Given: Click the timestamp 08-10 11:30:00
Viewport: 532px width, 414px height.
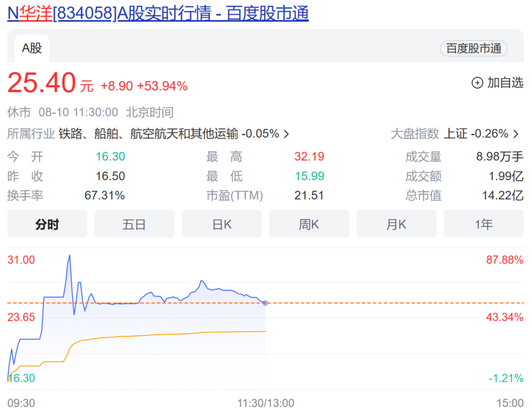Looking at the screenshot, I should tap(78, 112).
